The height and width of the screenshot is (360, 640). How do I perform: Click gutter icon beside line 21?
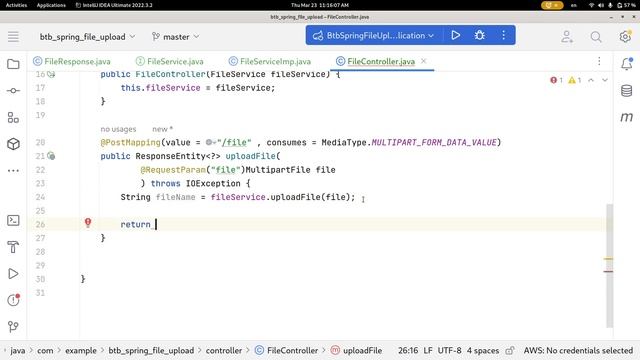pos(51,156)
